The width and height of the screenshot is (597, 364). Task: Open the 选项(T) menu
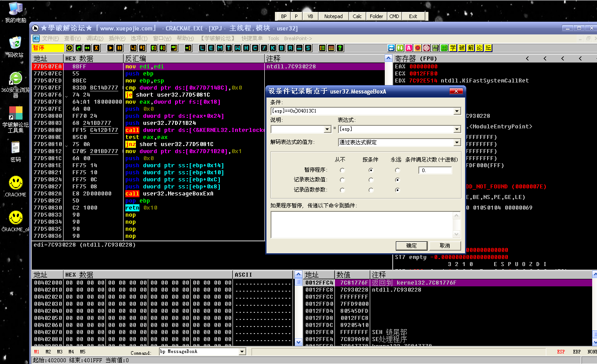139,38
